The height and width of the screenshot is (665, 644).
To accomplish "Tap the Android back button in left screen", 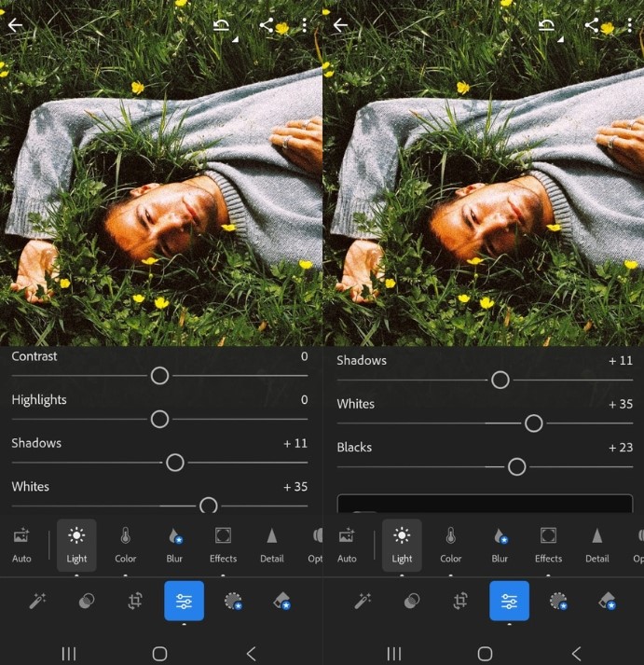I will [x=252, y=654].
